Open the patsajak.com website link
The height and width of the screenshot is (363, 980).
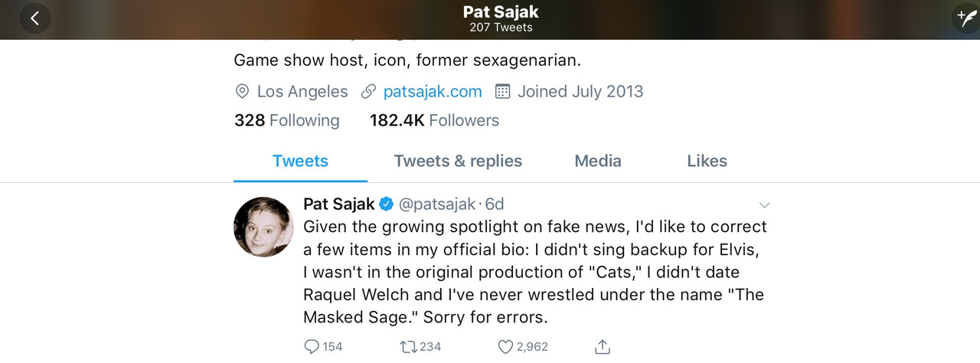(x=432, y=92)
